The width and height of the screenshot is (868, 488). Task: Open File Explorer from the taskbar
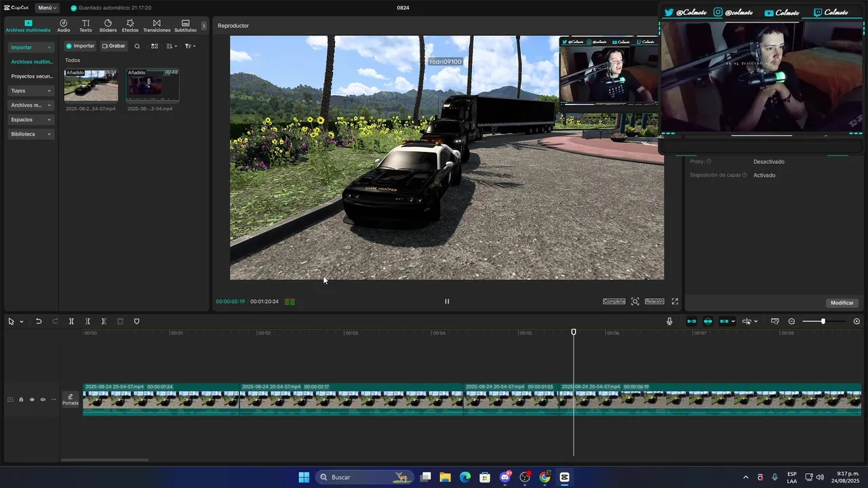coord(445,477)
